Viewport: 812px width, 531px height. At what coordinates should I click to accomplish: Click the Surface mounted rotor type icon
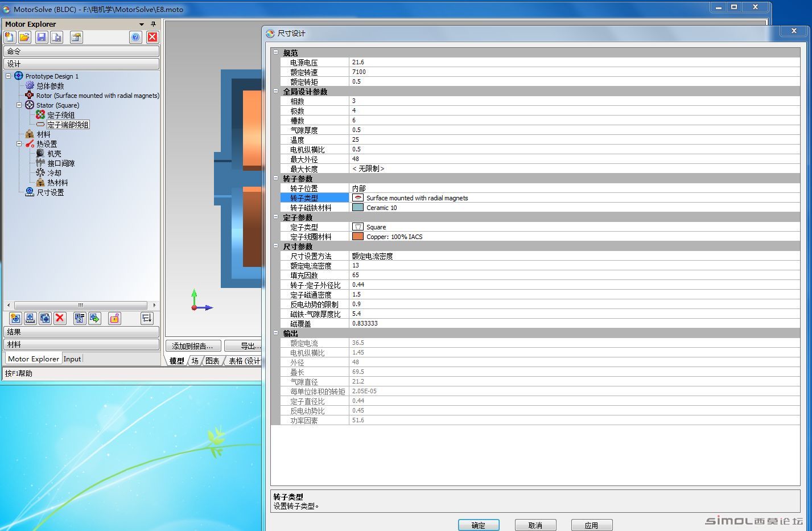358,197
